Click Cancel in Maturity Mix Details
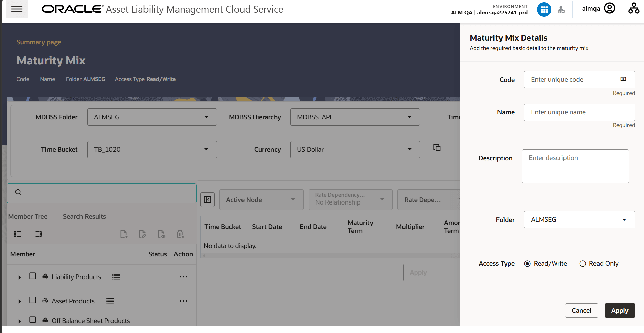The image size is (644, 333). [581, 310]
